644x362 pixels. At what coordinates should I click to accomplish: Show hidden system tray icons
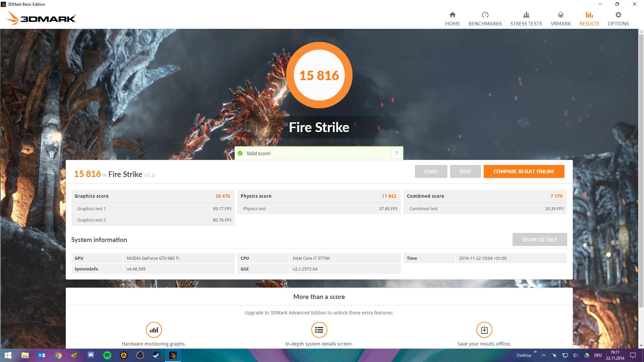[x=543, y=355]
